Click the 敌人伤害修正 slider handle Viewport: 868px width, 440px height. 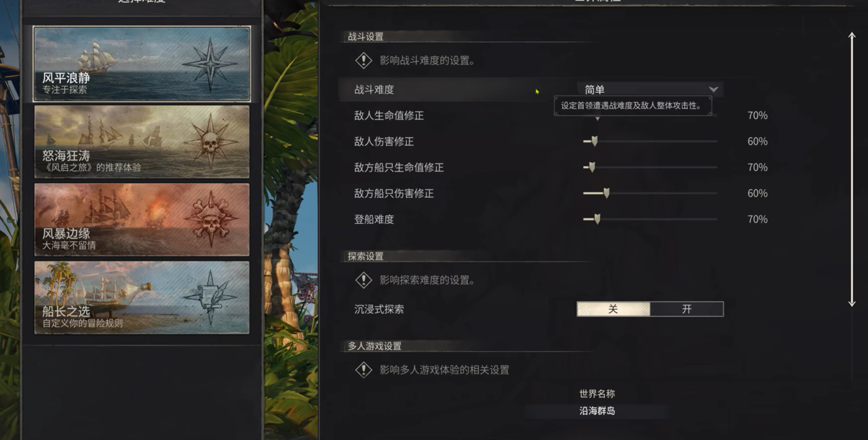coord(594,141)
